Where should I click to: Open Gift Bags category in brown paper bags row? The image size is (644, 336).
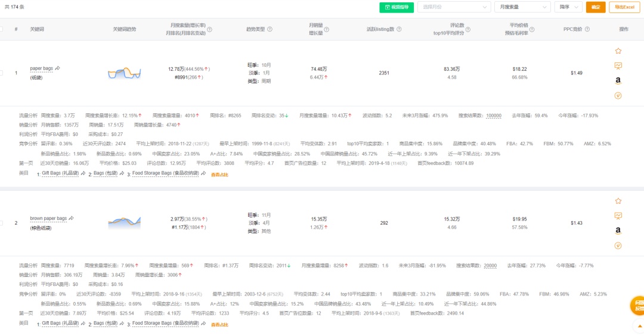[60, 323]
